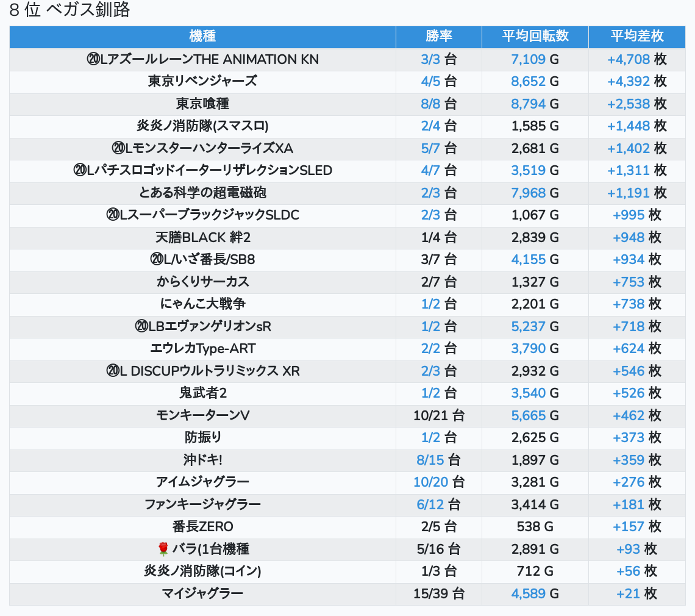Click the 平均回転数 column header
The image size is (695, 616).
[535, 37]
